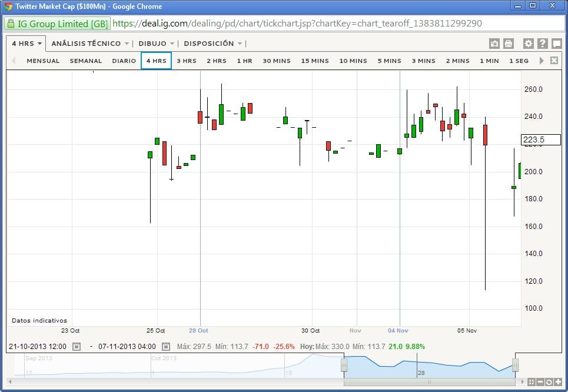
Task: Switch to the 1 SEG timeframe
Action: [x=519, y=61]
